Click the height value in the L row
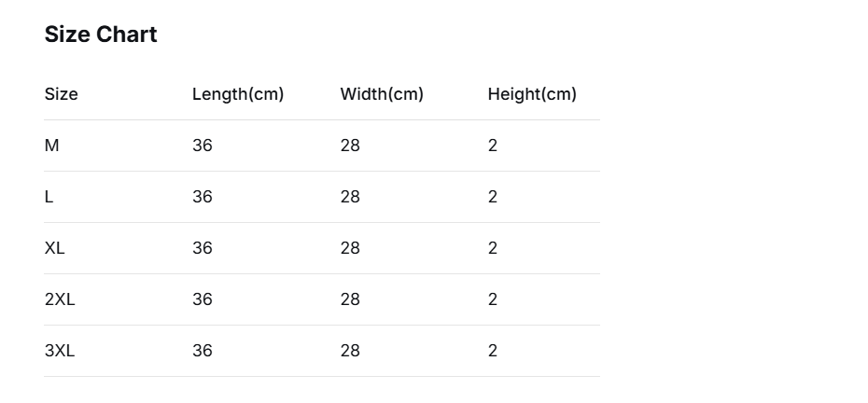The image size is (868, 403). [x=493, y=197]
